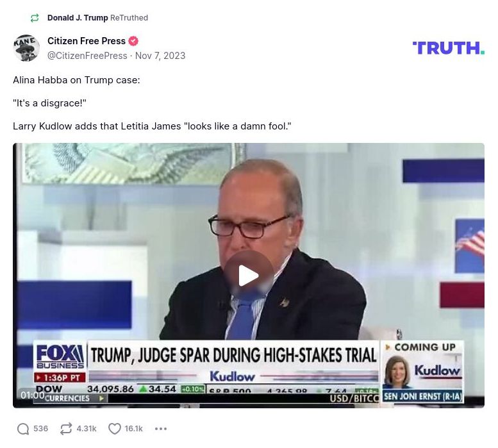Open the Nov 7, 2023 post timestamp
The width and height of the screenshot is (498, 448).
[x=160, y=56]
